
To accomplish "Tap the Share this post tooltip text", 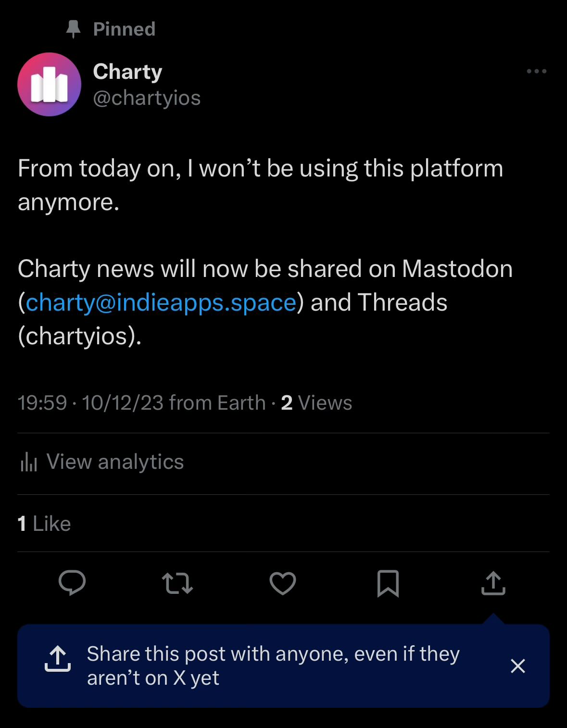I will (273, 666).
